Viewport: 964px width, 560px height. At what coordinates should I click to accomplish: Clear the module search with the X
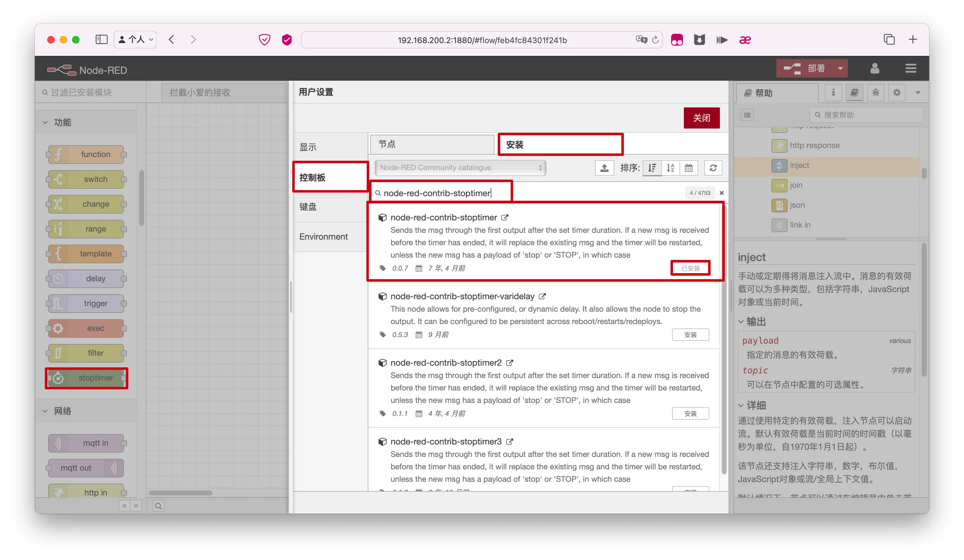(x=721, y=193)
